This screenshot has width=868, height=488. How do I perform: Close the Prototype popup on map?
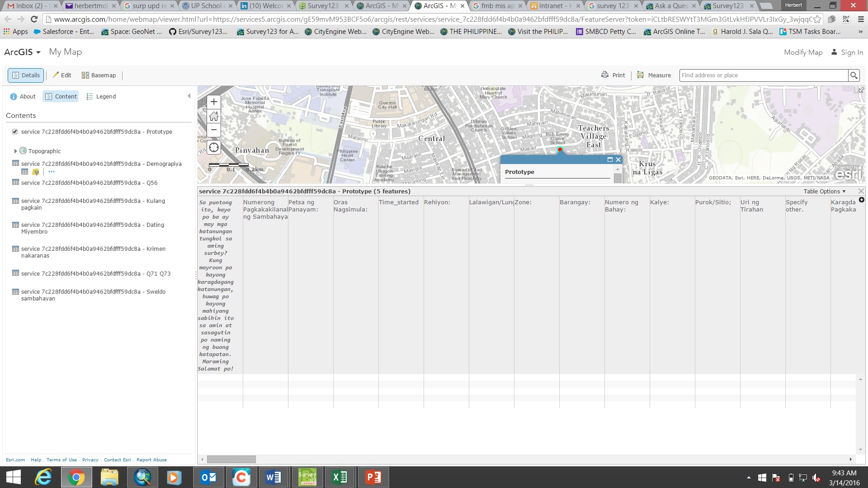click(618, 160)
